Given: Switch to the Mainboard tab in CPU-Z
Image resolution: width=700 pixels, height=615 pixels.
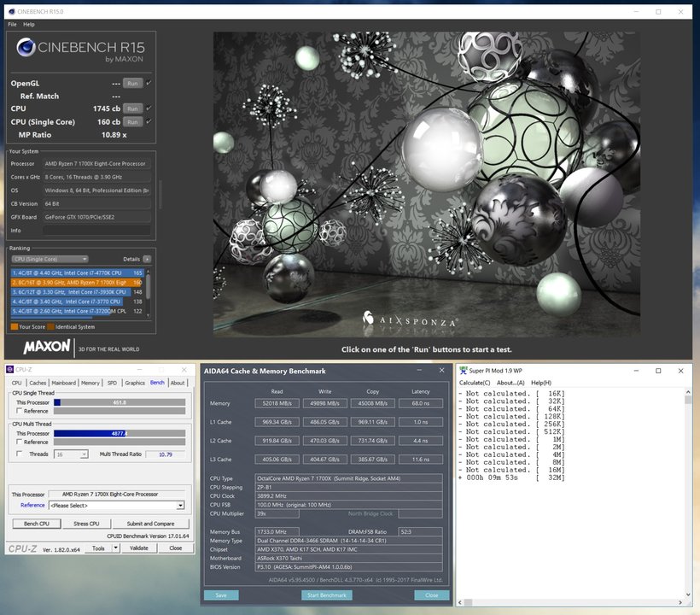Looking at the screenshot, I should point(63,383).
